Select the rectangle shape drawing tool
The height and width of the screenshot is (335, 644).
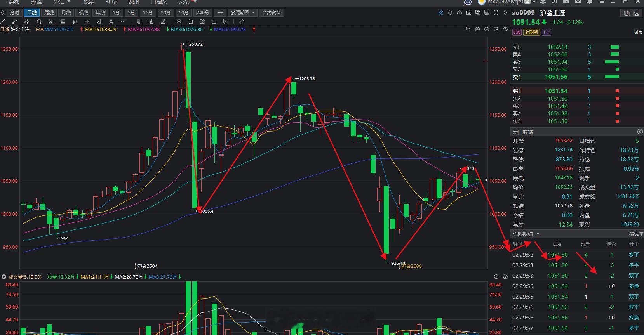[x=39, y=21]
